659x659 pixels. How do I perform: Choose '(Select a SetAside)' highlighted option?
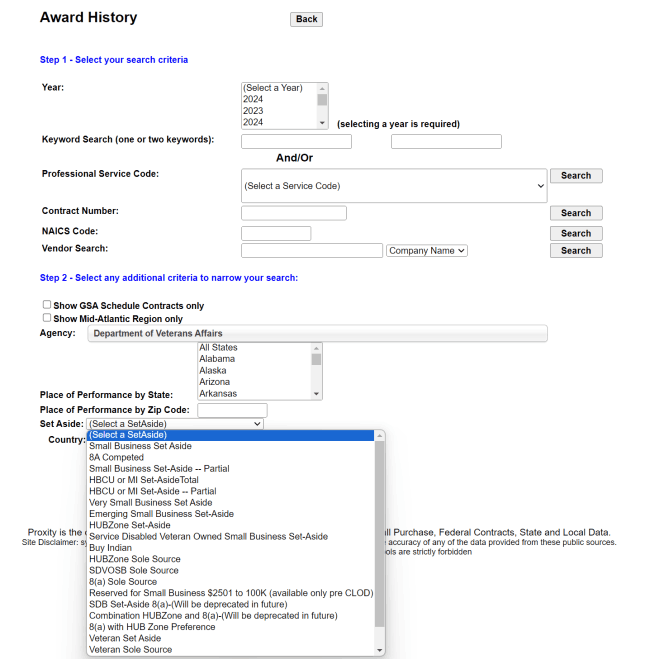[x=230, y=435]
